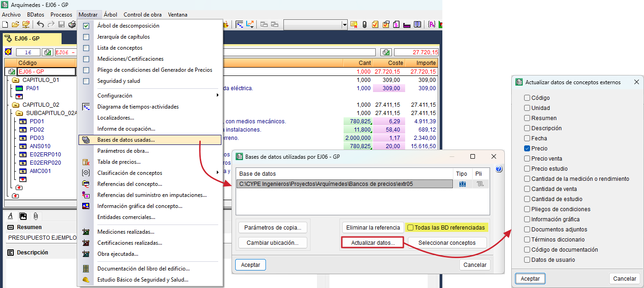Click the green PA01 item icon

tap(19, 88)
